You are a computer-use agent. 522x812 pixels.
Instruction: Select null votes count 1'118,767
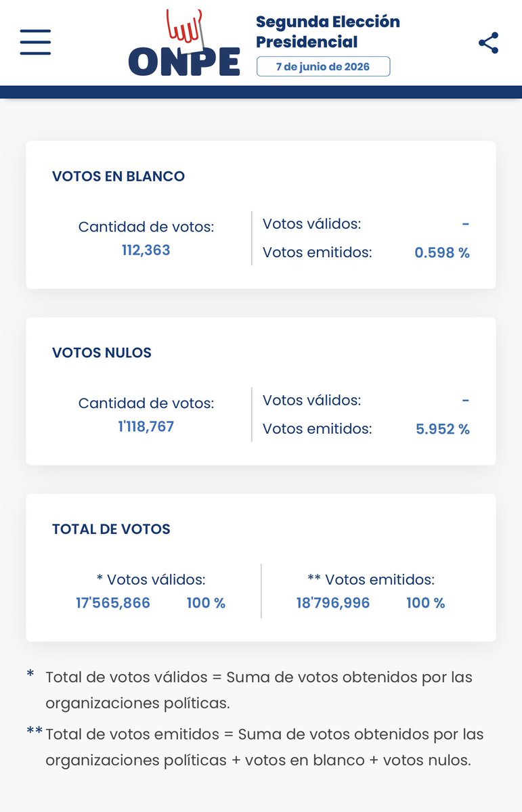[x=146, y=427]
